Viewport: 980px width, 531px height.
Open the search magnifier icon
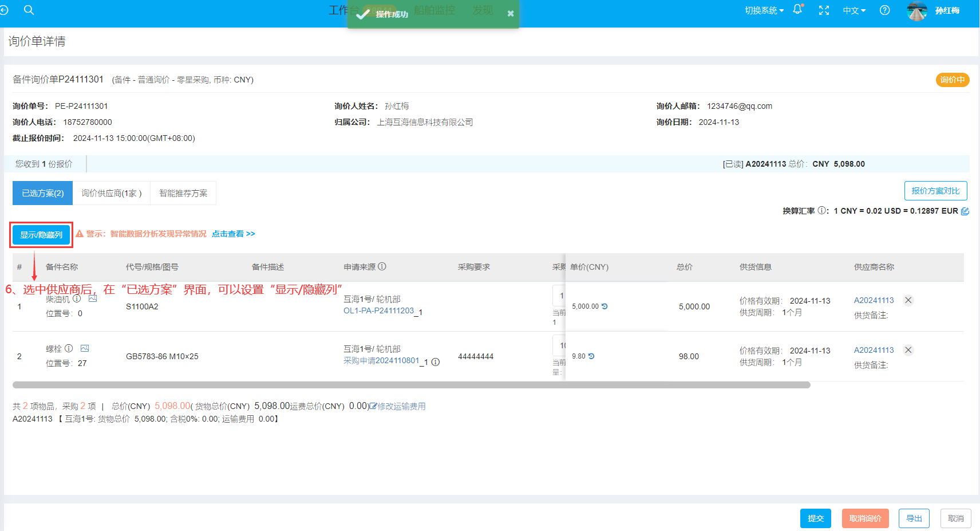29,10
